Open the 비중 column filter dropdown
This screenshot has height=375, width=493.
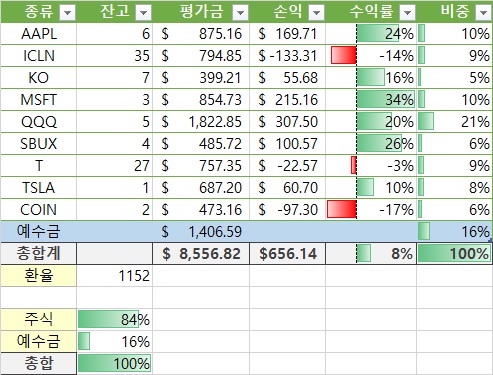tap(484, 13)
